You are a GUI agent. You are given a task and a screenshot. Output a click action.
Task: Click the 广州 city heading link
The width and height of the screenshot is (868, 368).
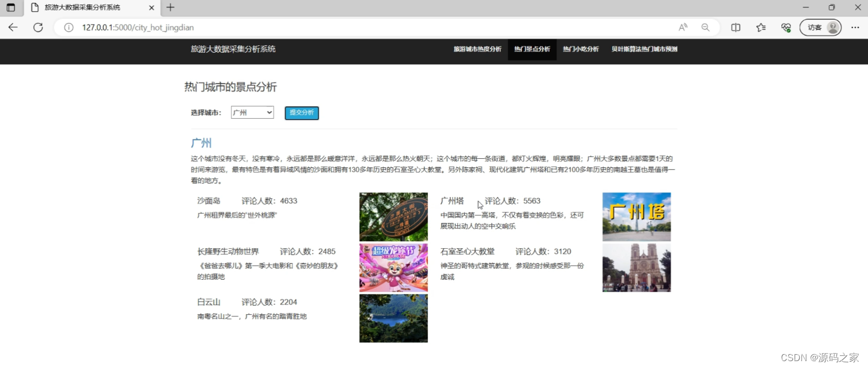pyautogui.click(x=201, y=143)
